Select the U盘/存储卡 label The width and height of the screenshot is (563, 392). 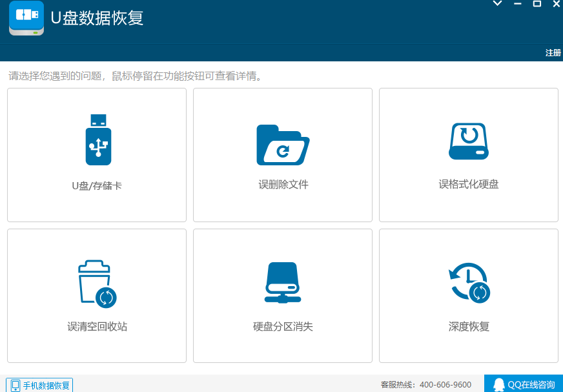[97, 186]
